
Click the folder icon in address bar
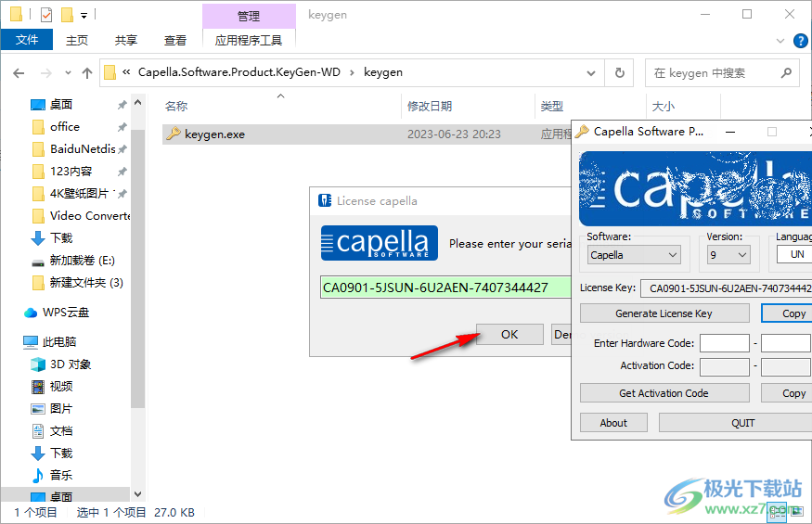[x=110, y=72]
